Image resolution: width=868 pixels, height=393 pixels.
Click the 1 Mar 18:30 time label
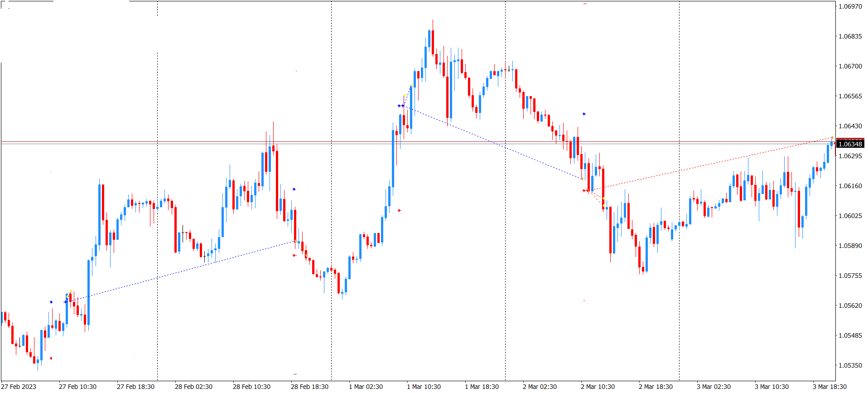482,387
